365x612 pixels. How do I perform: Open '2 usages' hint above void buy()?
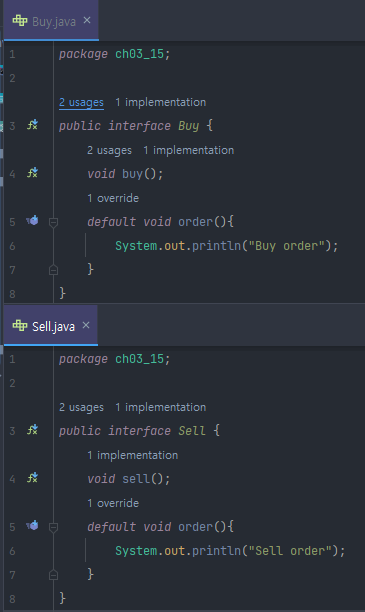click(109, 150)
